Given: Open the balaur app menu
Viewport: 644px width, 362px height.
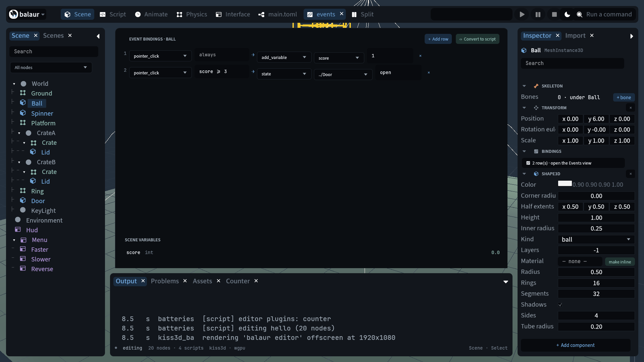Looking at the screenshot, I should 27,14.
